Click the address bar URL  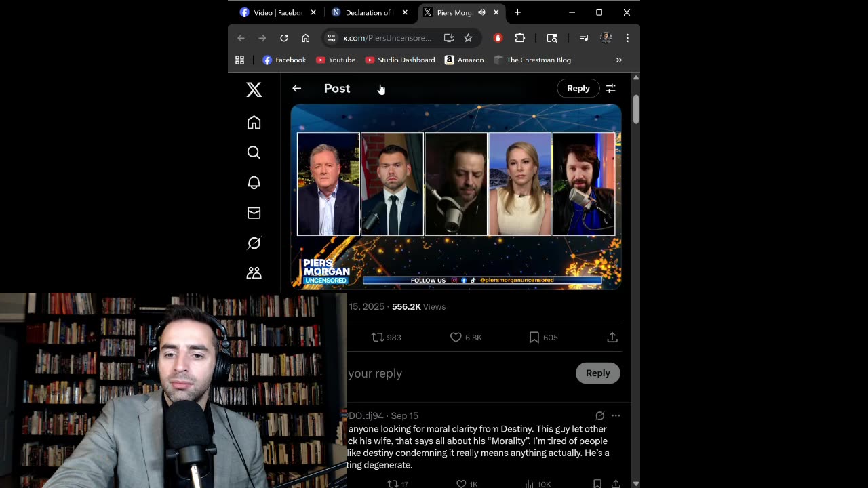pos(387,38)
